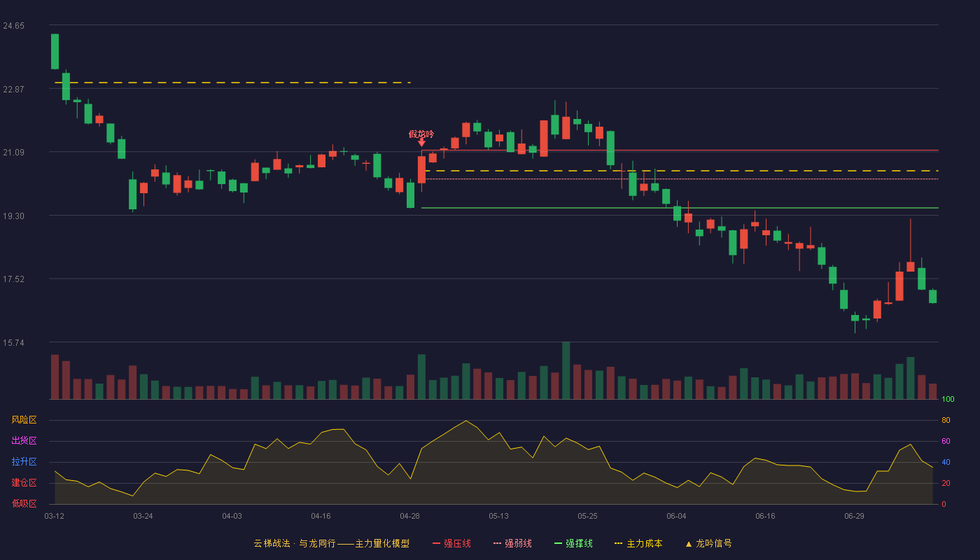This screenshot has height=560, width=980.
Task: Select the 风险区 zone label
Action: (24, 420)
